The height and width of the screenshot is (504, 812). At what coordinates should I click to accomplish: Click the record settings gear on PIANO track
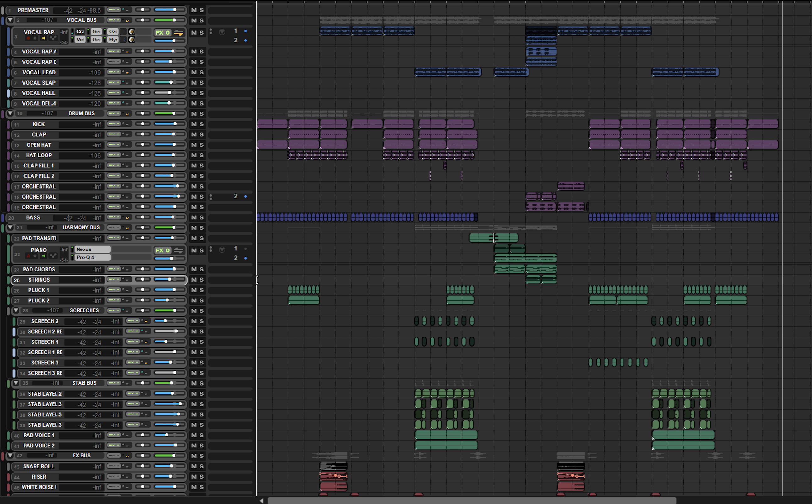pyautogui.click(x=35, y=256)
